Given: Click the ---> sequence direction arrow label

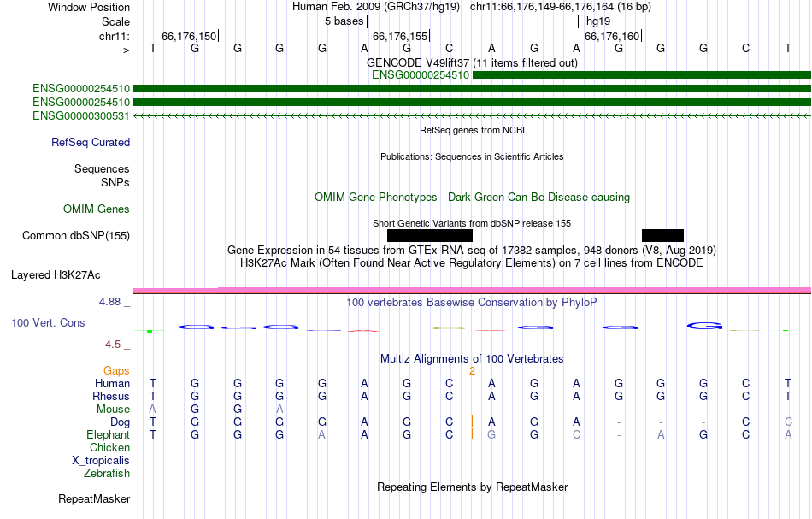Looking at the screenshot, I should 121,50.
